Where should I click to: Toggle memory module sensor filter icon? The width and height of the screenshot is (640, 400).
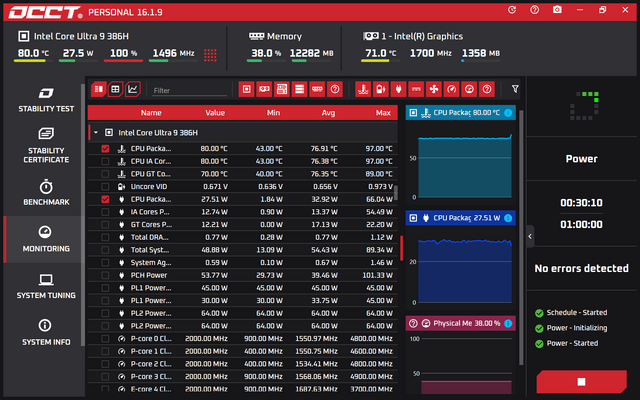coord(317,89)
